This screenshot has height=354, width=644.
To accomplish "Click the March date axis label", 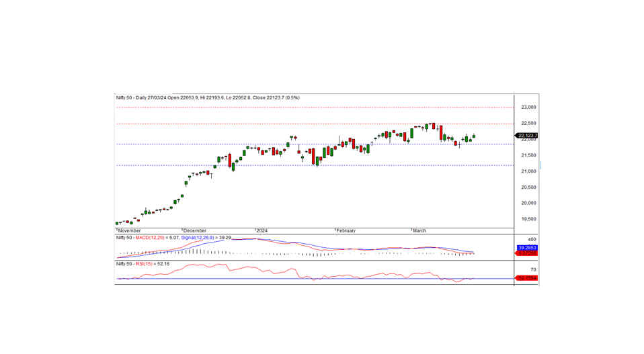I will 419,231.
